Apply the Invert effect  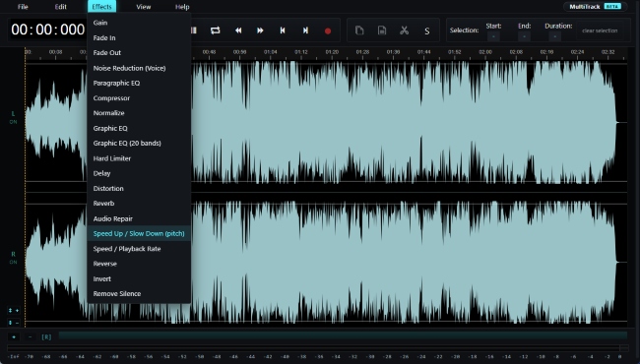click(139, 278)
